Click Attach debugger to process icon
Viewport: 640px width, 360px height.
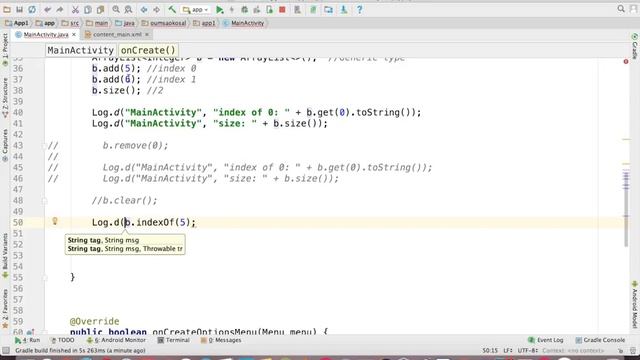(269, 9)
